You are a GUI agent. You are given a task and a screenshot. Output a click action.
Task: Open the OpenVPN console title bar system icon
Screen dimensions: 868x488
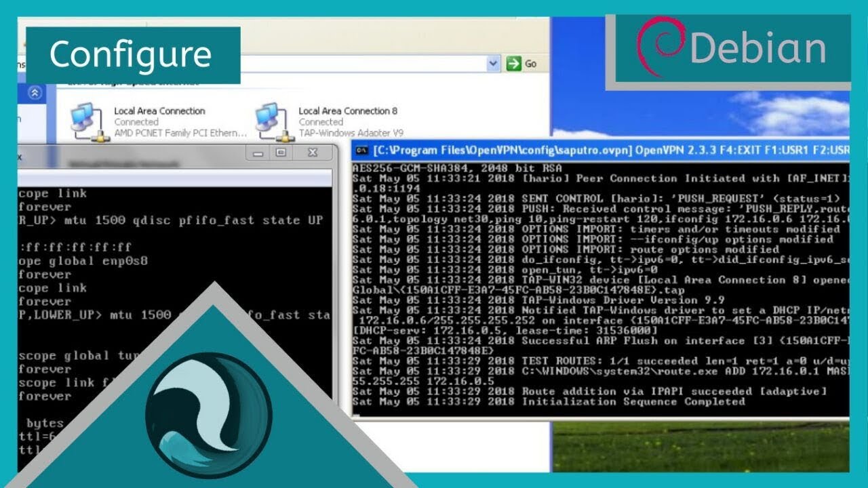pyautogui.click(x=362, y=150)
